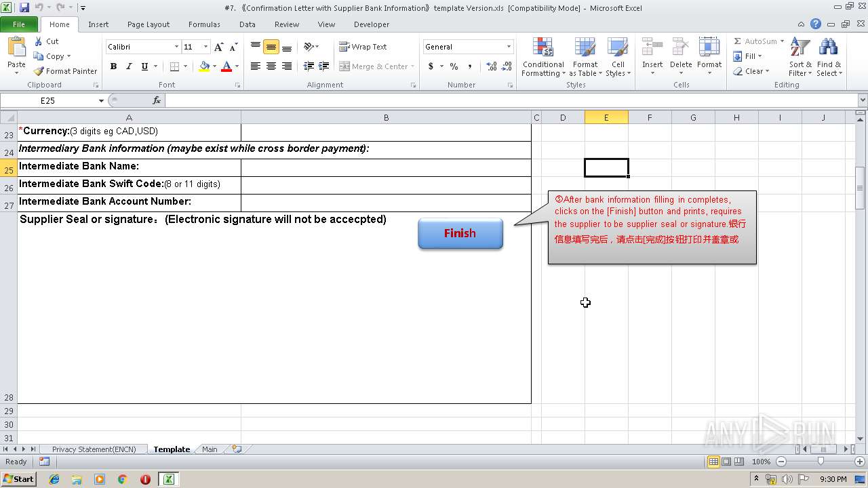Open Find & Select menu
This screenshot has height=488, width=868.
[x=829, y=57]
